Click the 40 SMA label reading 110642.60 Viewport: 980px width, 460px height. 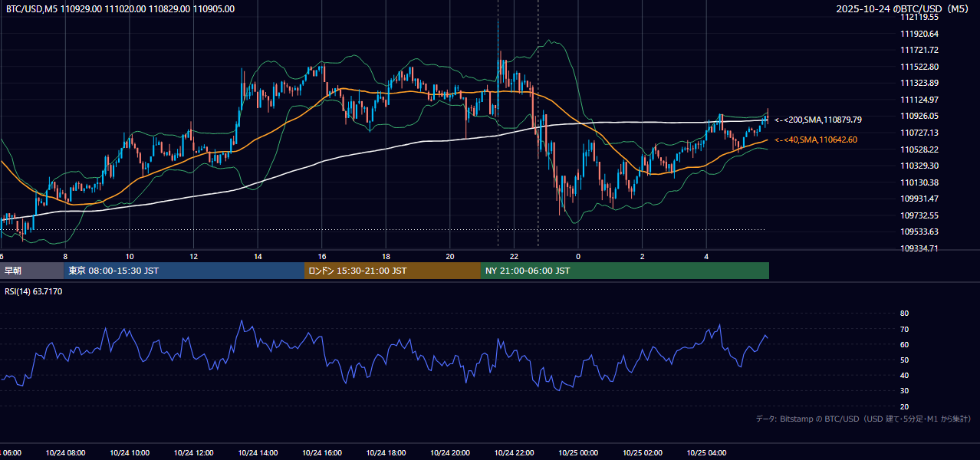click(x=816, y=140)
